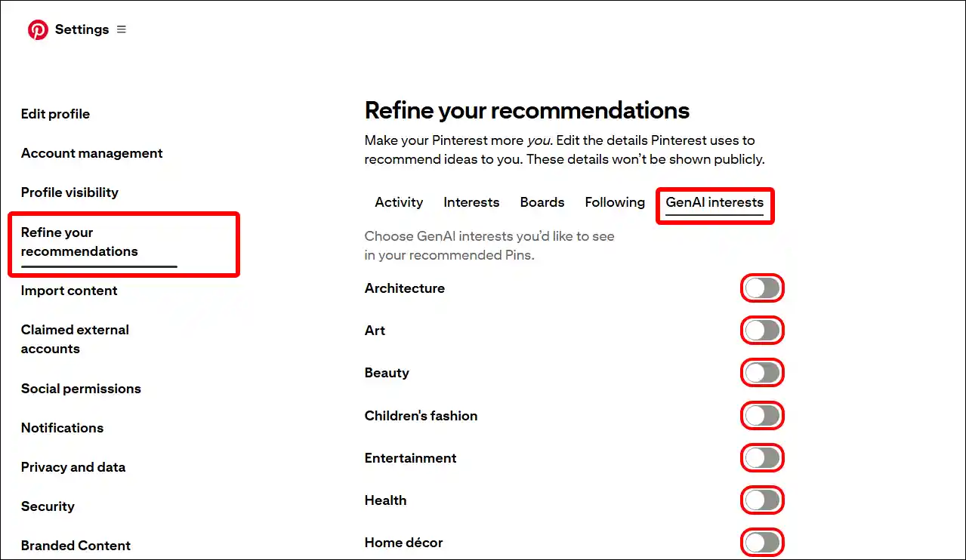
Task: Turn on the Art interest toggle
Action: click(x=761, y=331)
